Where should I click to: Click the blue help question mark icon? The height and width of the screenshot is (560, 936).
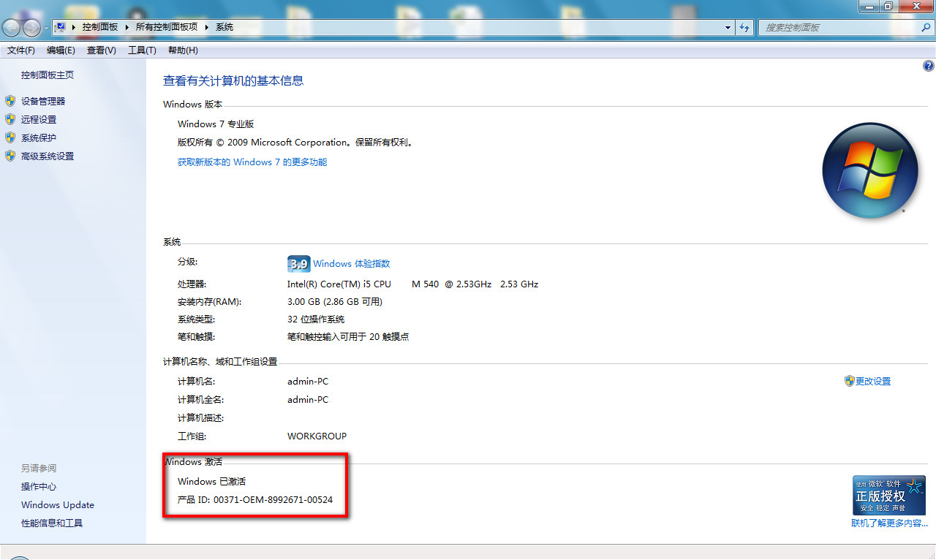[929, 66]
